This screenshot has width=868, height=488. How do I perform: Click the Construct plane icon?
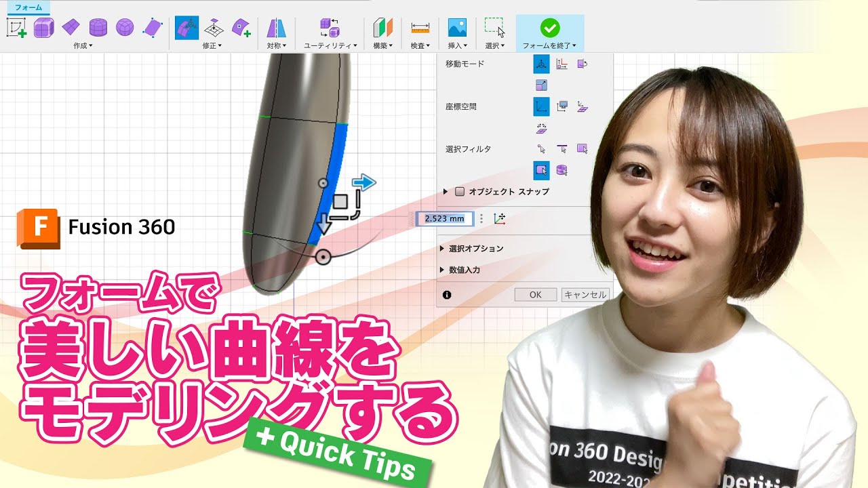click(383, 28)
